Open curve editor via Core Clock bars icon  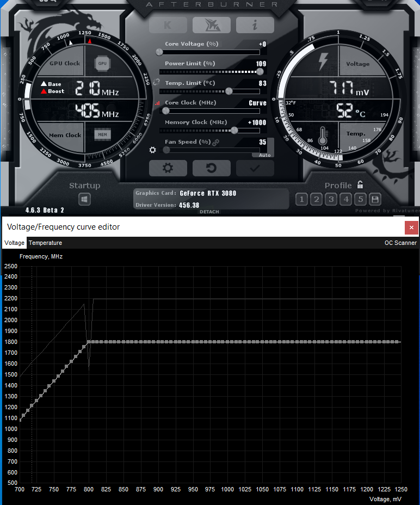click(x=157, y=103)
